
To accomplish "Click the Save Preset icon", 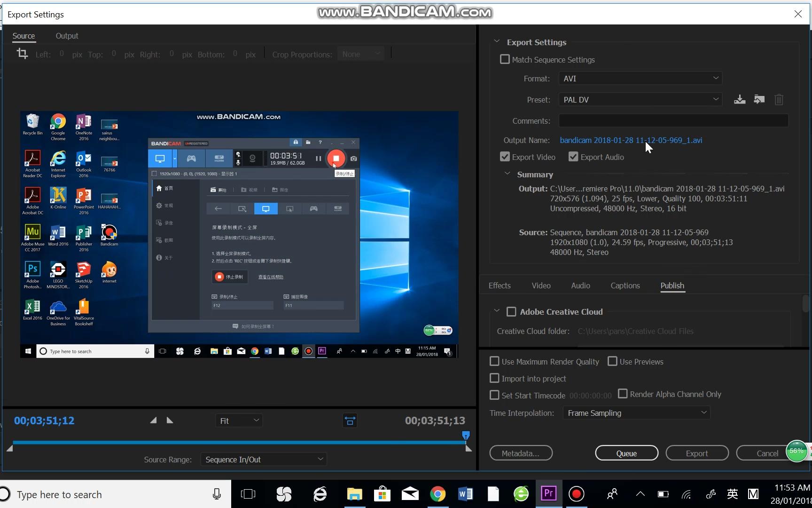I will click(x=740, y=100).
